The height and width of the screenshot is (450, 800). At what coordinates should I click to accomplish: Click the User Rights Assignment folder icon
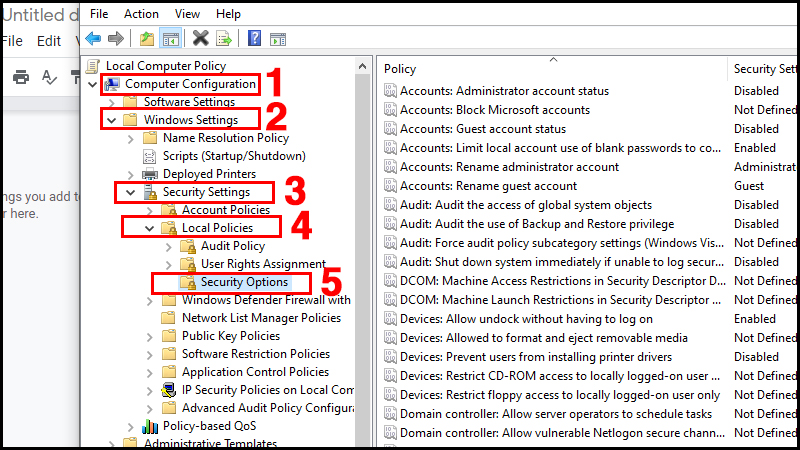[x=188, y=264]
